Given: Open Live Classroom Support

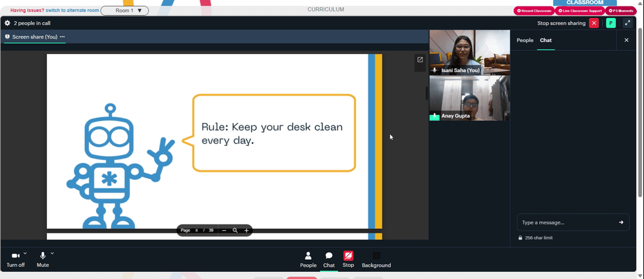Looking at the screenshot, I should tap(580, 11).
